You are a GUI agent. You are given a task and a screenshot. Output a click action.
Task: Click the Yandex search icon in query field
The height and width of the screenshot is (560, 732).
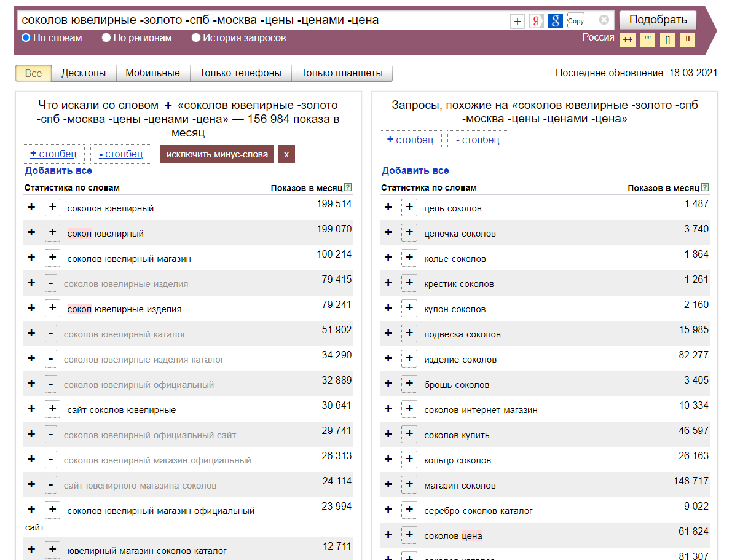(537, 21)
